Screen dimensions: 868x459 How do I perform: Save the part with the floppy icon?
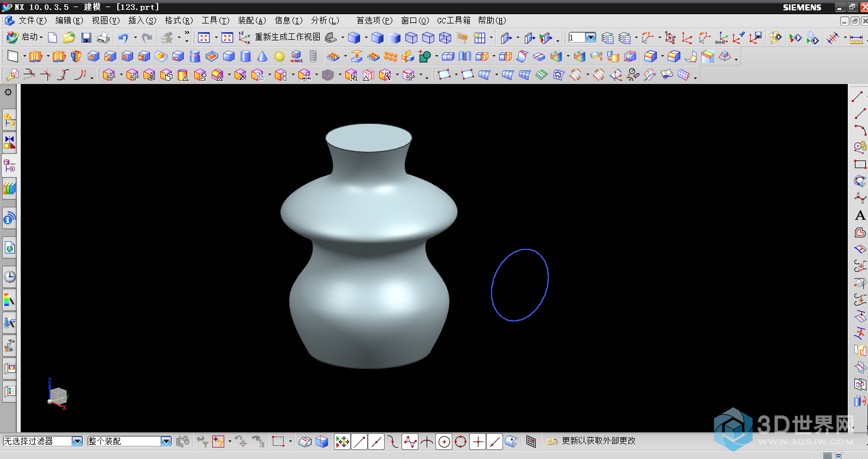coord(86,37)
